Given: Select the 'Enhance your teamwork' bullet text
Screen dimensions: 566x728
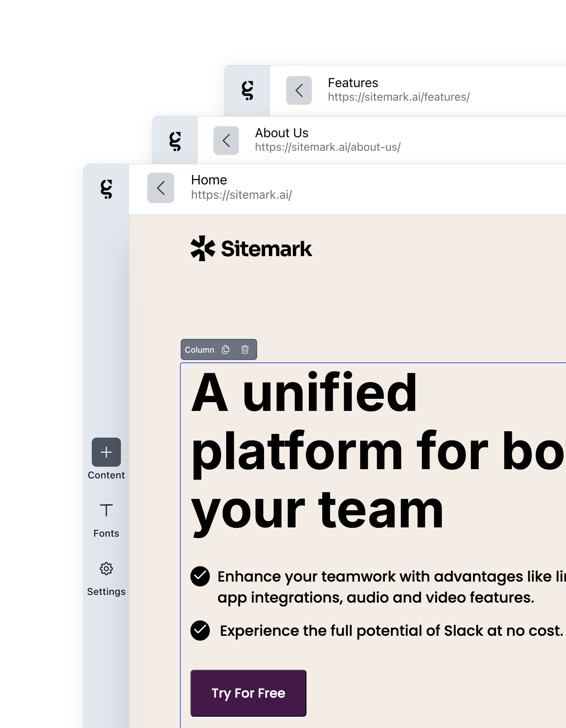Looking at the screenshot, I should click(x=391, y=587).
